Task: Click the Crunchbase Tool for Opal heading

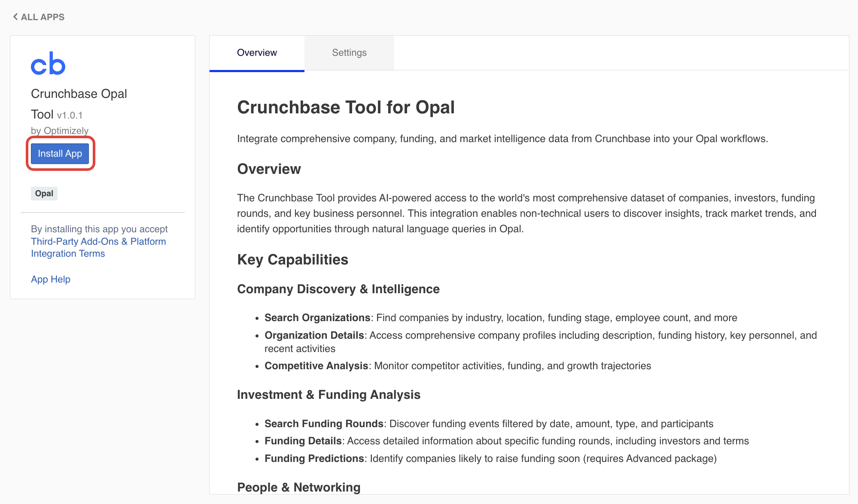Action: 346,107
